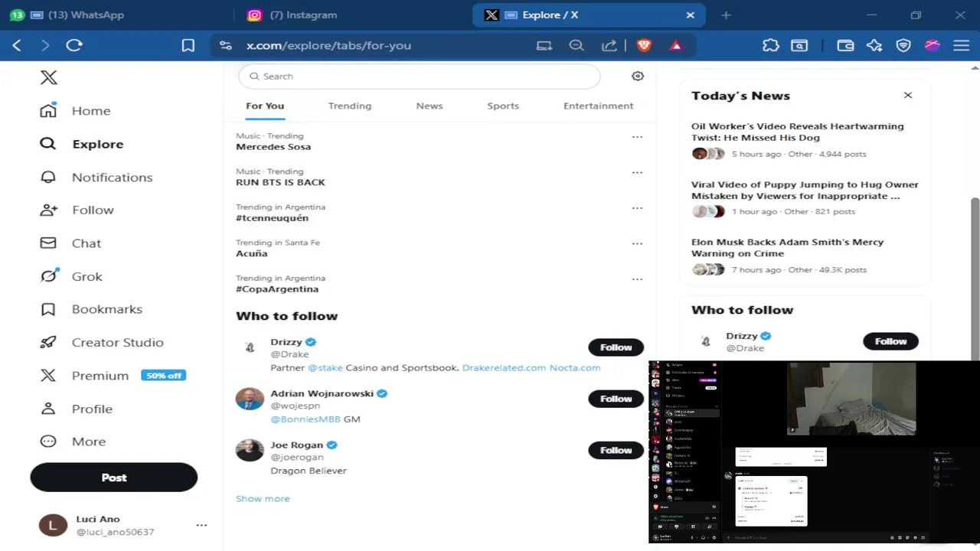Screen dimensions: 980x551
Task: Click the Post button
Action: coord(114,478)
